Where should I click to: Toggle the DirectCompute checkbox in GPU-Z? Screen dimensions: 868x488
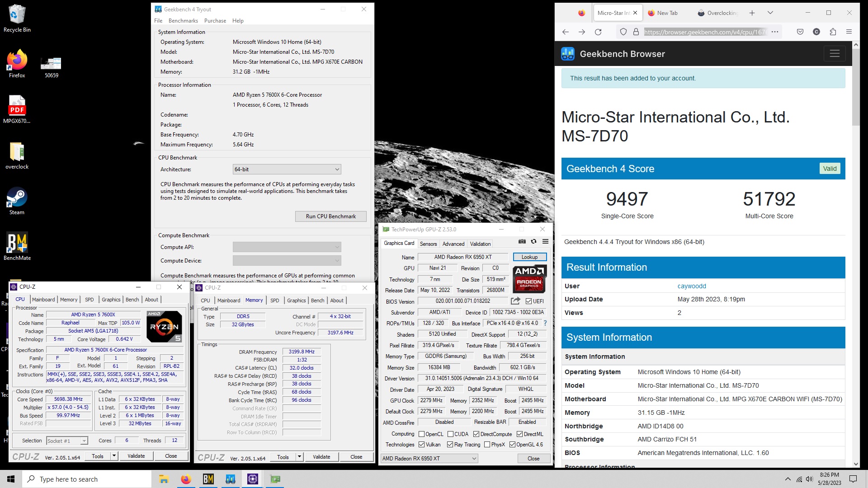[x=476, y=434]
